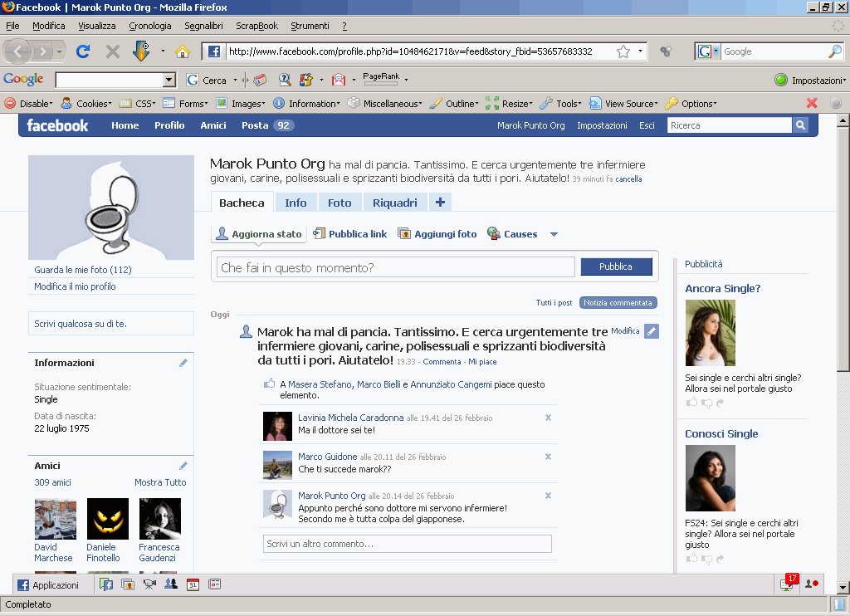Viewport: 850px width, 616px height.
Task: Expand the publisher options arrow next to Causes
Action: [554, 234]
